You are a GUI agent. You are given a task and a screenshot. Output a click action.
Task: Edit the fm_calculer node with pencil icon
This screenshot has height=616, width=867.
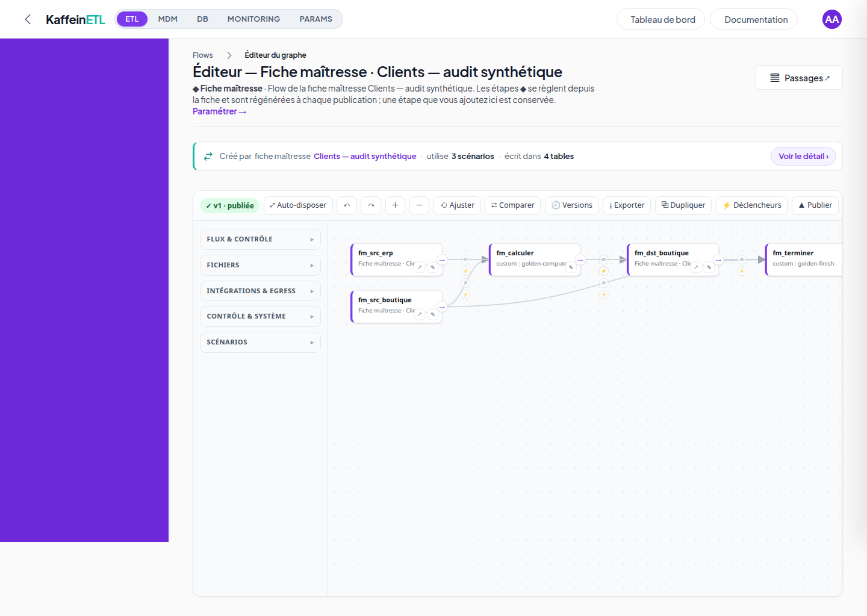(571, 267)
